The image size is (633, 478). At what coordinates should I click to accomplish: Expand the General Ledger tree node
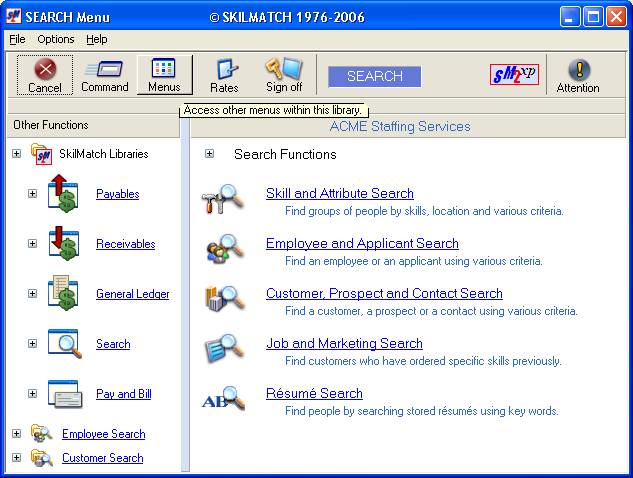[x=32, y=294]
